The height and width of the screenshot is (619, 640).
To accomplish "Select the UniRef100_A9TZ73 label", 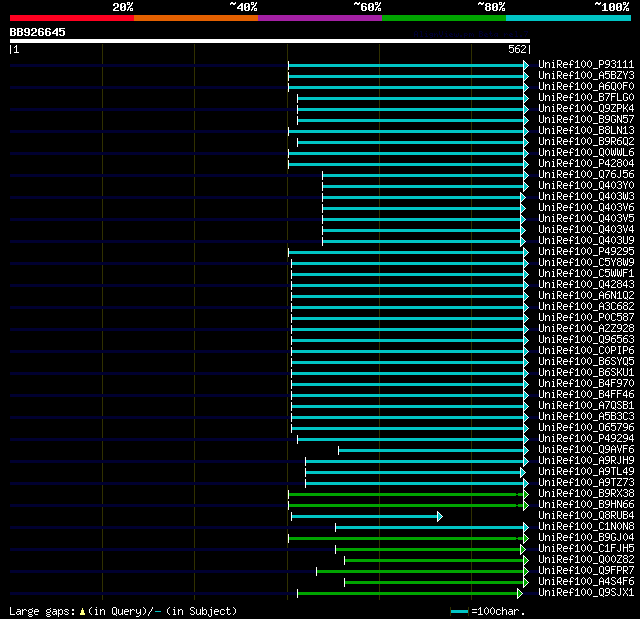I will 586,483.
